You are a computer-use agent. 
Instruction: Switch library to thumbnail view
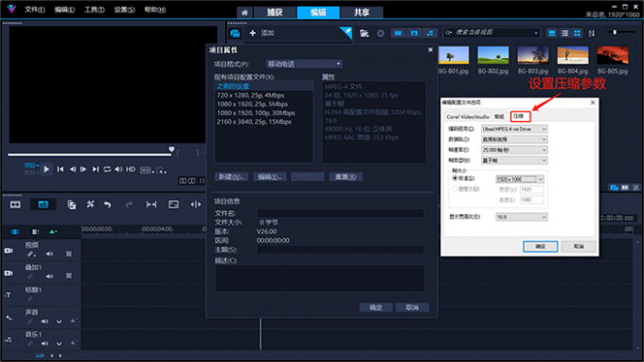click(577, 33)
